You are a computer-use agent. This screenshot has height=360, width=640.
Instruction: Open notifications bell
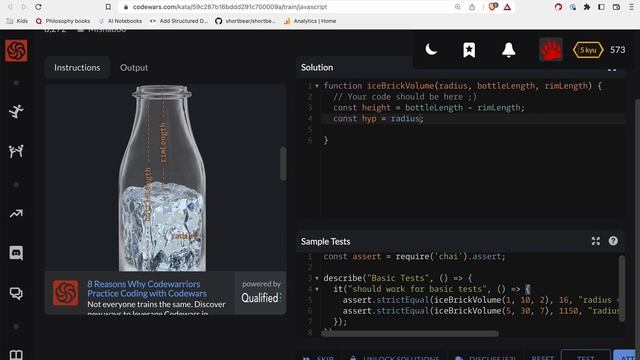[x=508, y=50]
